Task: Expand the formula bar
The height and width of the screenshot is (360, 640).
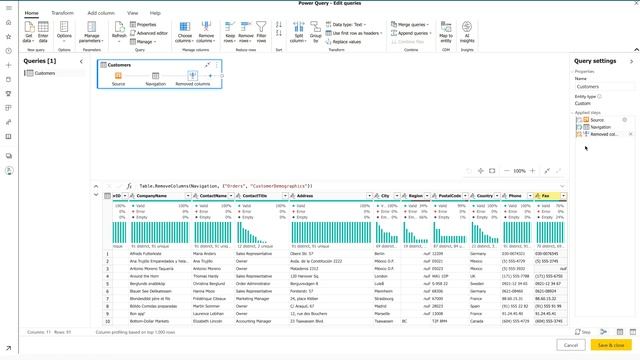Action: pos(562,186)
